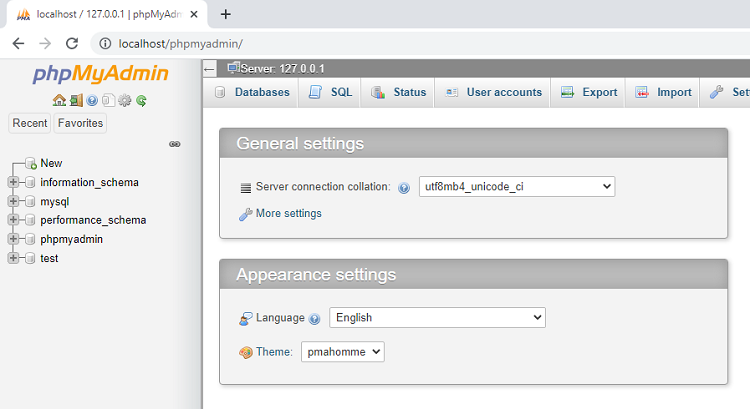Open a new browser tab with plus button

click(226, 14)
